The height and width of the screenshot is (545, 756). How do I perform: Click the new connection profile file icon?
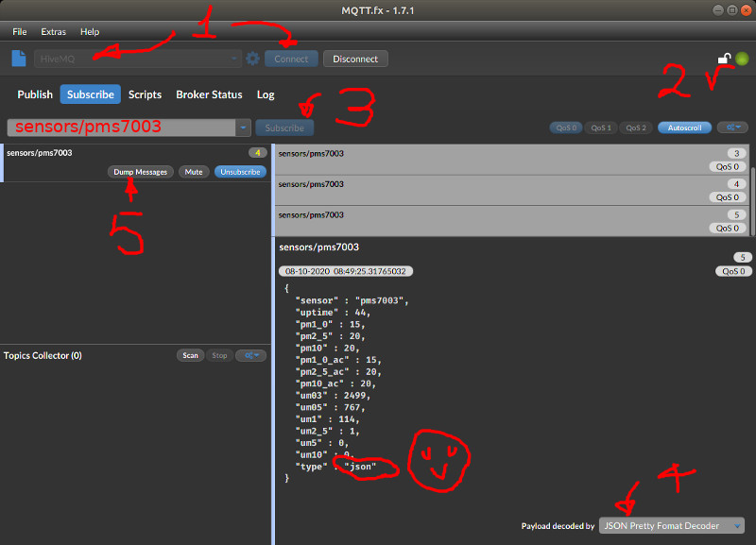tap(19, 59)
